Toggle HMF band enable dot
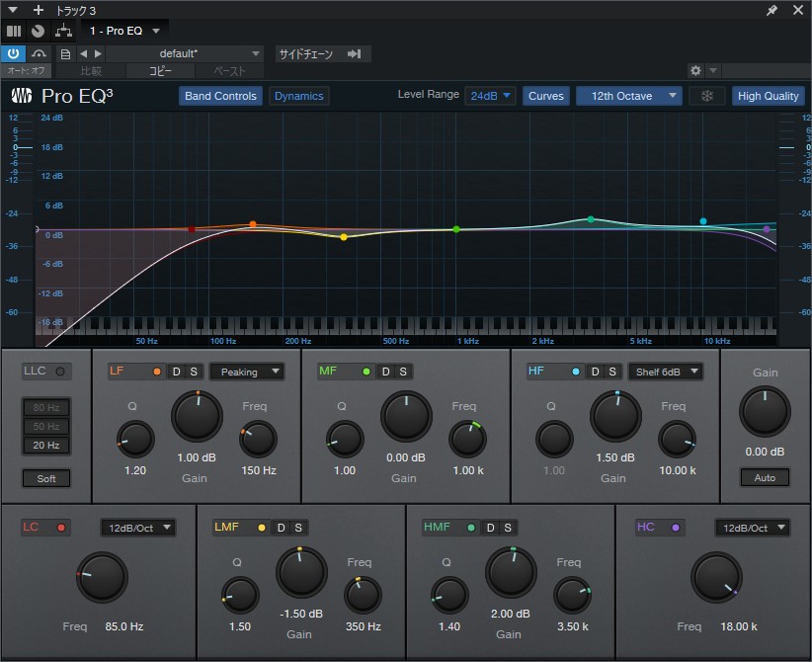 (x=471, y=528)
